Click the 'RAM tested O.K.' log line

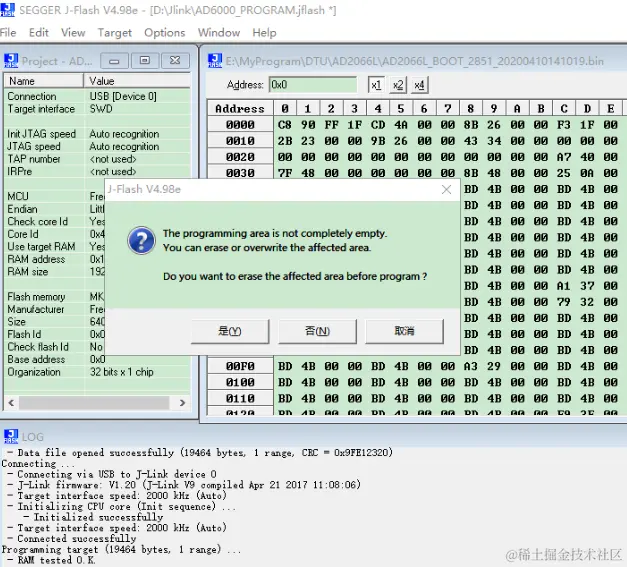(x=51, y=560)
